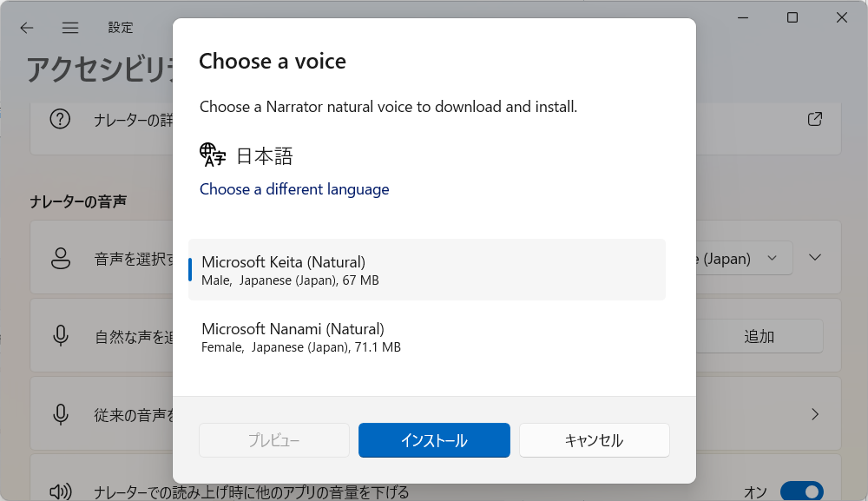Screen dimensions: 868x501
Task: Click Choose a different language link
Action: [x=294, y=189]
